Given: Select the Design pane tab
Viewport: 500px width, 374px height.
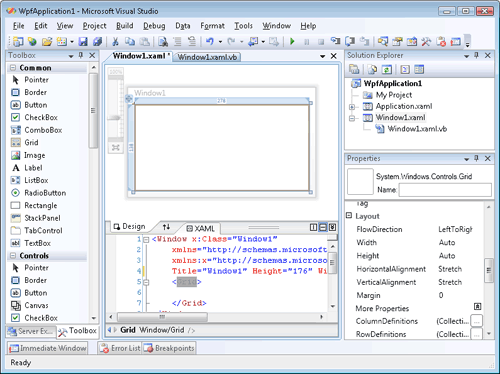Looking at the screenshot, I should 129,227.
